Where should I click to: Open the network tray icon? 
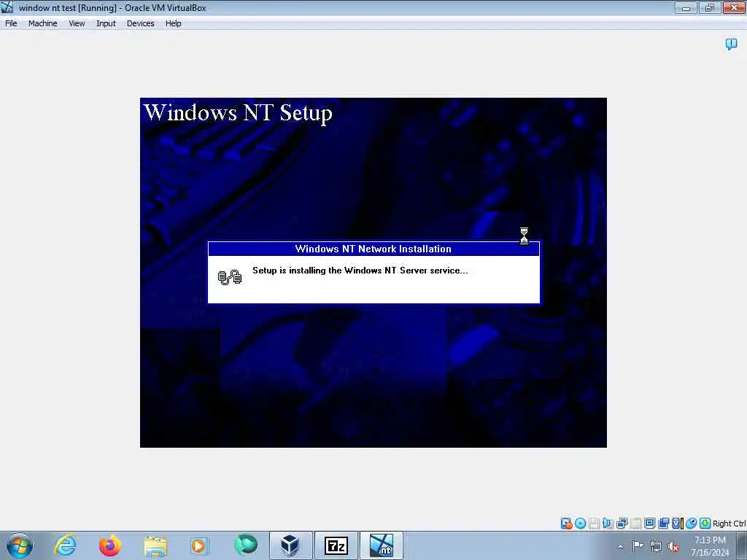656,546
